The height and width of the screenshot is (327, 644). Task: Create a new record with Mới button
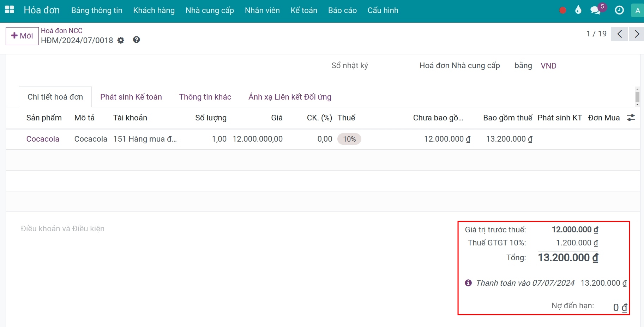click(22, 36)
